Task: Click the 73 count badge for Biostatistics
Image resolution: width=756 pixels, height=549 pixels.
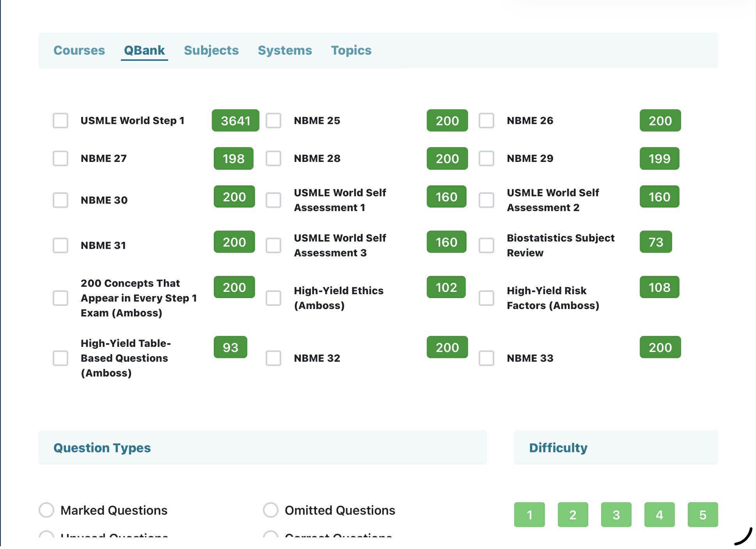Action: [x=656, y=242]
